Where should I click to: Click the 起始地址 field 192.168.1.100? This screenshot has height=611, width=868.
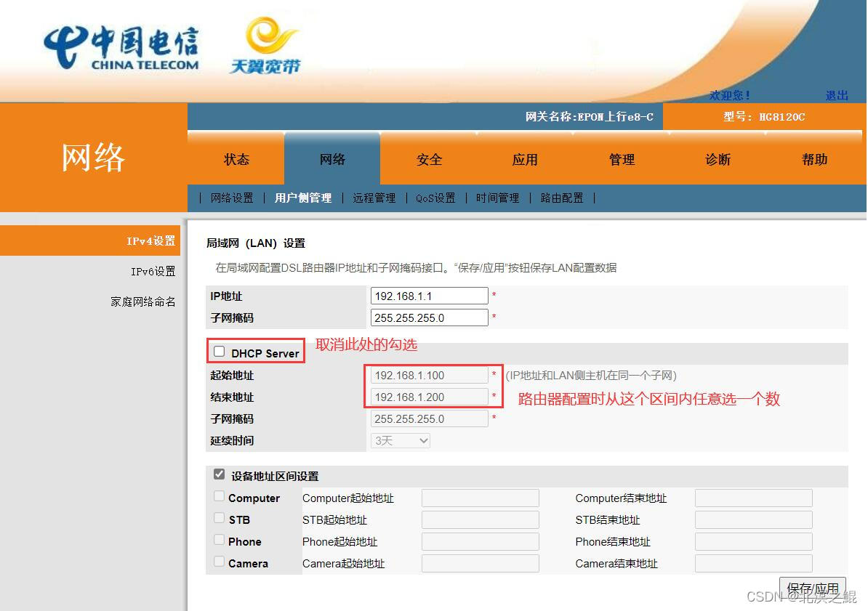(429, 375)
